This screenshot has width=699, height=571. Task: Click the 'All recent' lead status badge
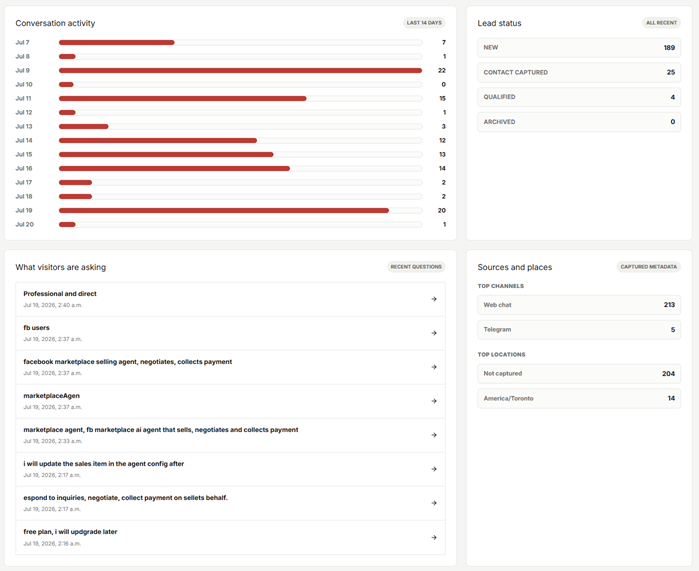point(661,23)
